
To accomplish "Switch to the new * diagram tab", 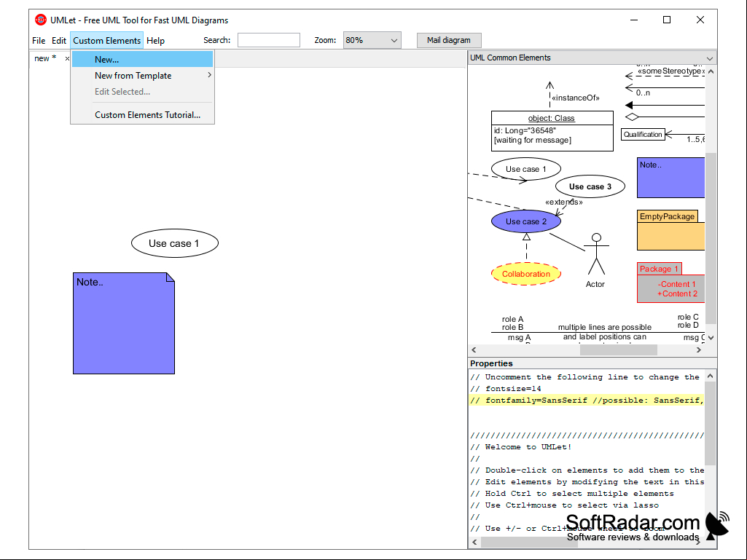I will (45, 58).
